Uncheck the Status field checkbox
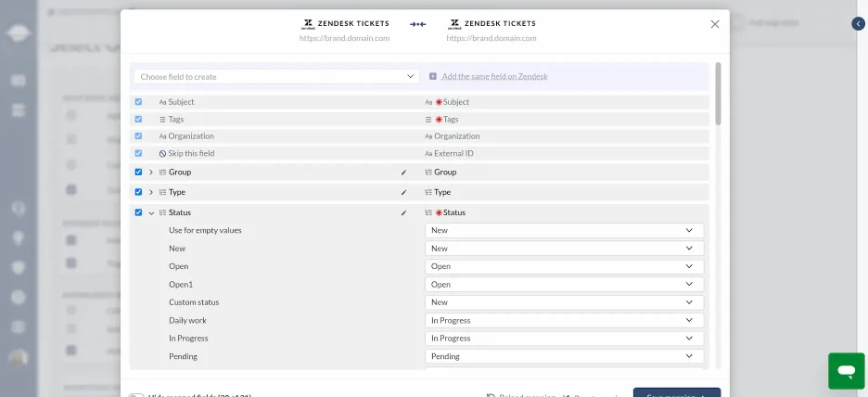Image resolution: width=868 pixels, height=397 pixels. [x=138, y=212]
